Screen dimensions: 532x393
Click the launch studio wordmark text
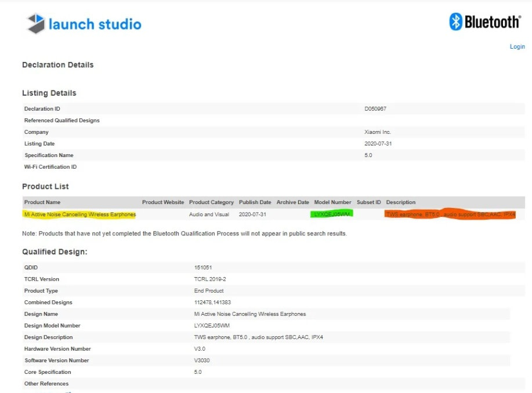click(95, 24)
